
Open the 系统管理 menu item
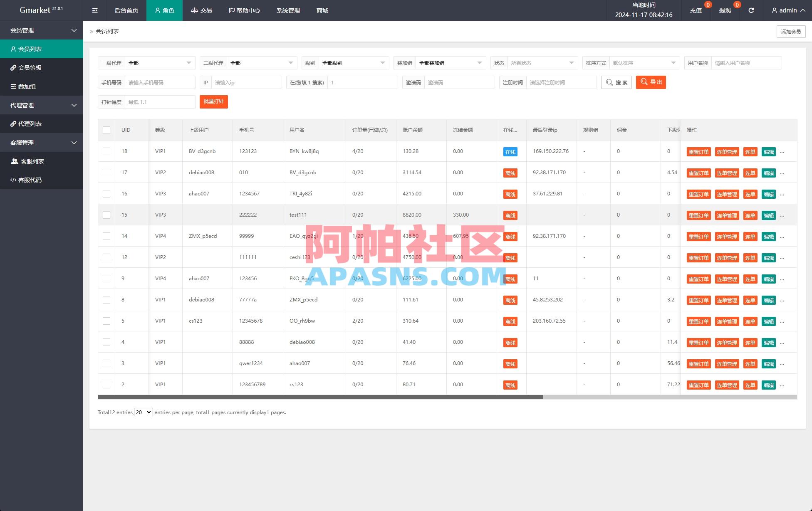point(287,10)
